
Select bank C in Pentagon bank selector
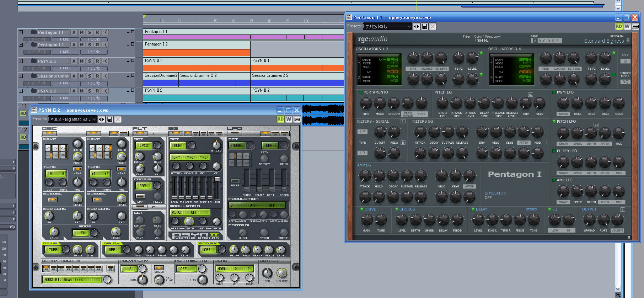(x=544, y=41)
